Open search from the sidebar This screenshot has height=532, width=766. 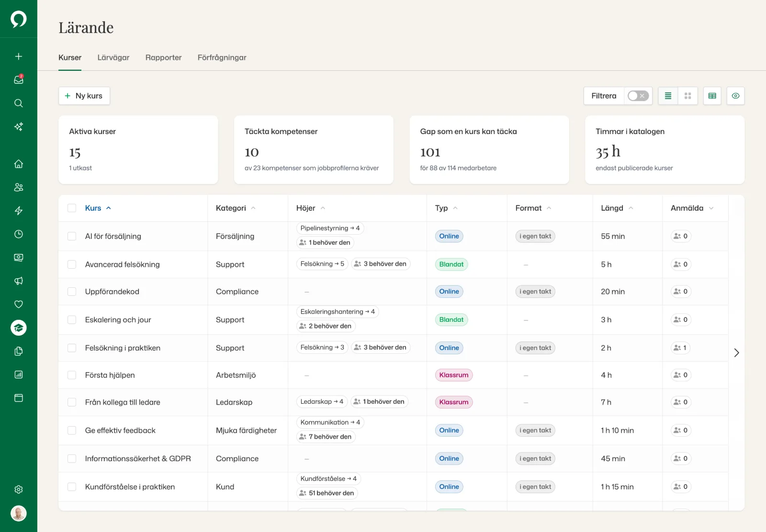[x=19, y=103]
